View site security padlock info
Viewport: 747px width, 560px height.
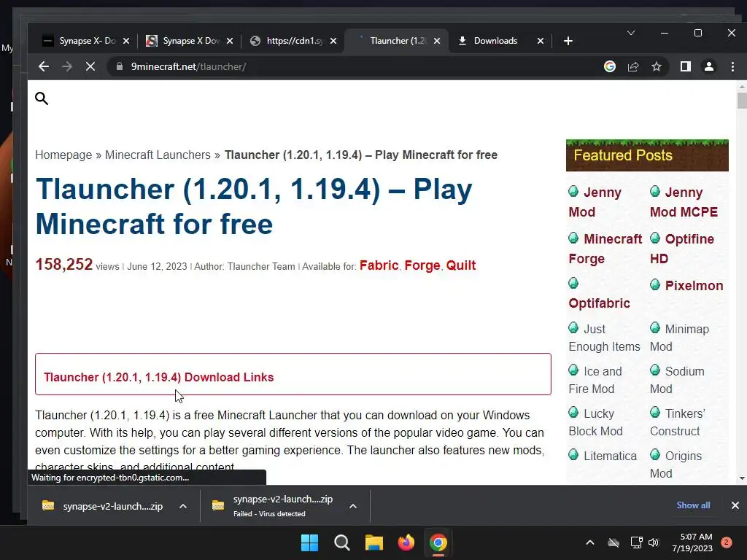(120, 66)
